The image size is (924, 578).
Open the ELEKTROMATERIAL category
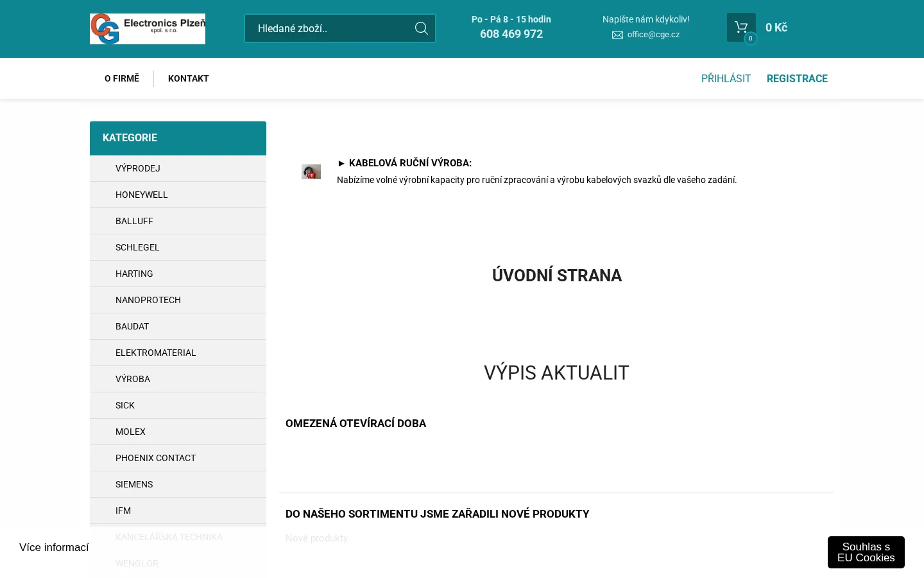click(178, 353)
